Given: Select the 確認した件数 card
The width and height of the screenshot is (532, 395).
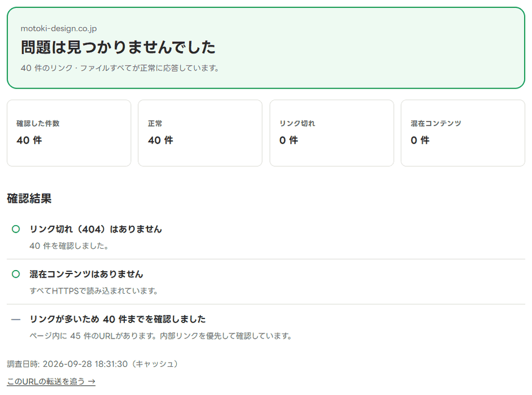Looking at the screenshot, I should click(x=69, y=133).
